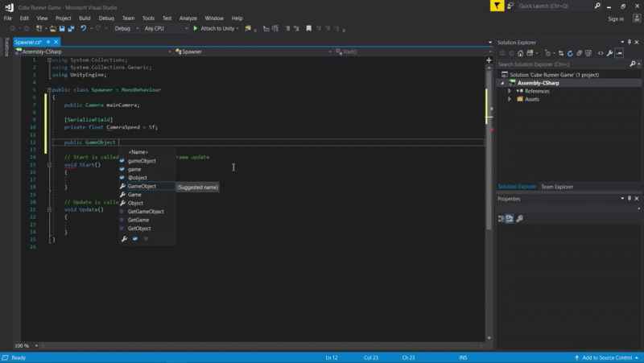Image resolution: width=644 pixels, height=363 pixels.
Task: Open the Build menu
Action: click(x=85, y=19)
